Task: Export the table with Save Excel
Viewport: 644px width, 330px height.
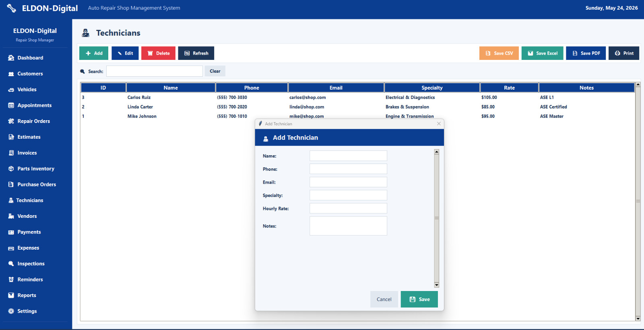Action: pyautogui.click(x=543, y=53)
